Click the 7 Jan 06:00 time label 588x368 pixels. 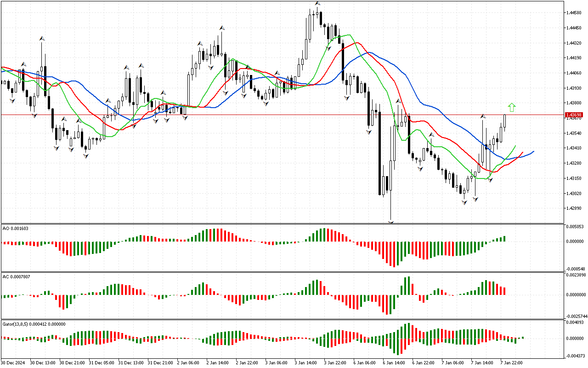click(454, 363)
